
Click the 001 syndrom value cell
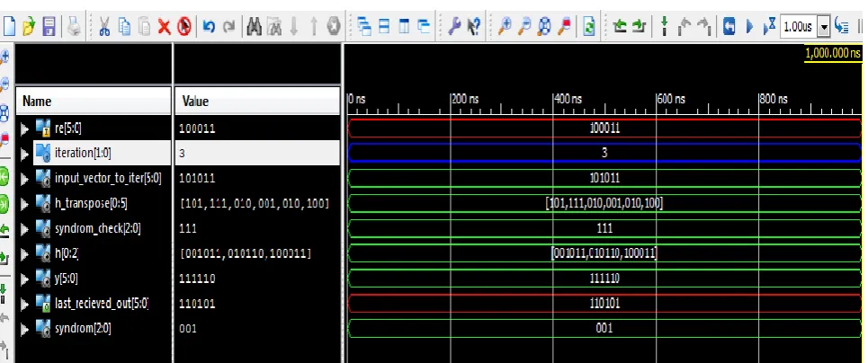(x=188, y=328)
